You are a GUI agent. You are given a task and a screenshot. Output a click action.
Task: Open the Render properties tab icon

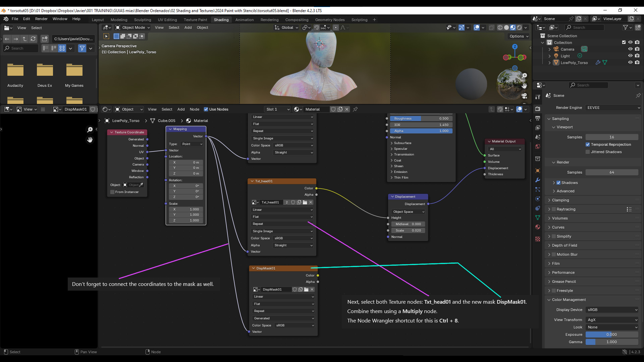[x=538, y=109]
